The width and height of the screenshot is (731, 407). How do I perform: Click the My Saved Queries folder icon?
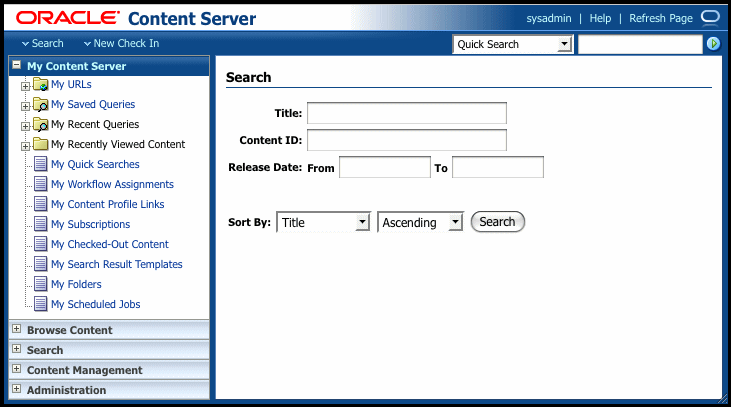click(41, 105)
